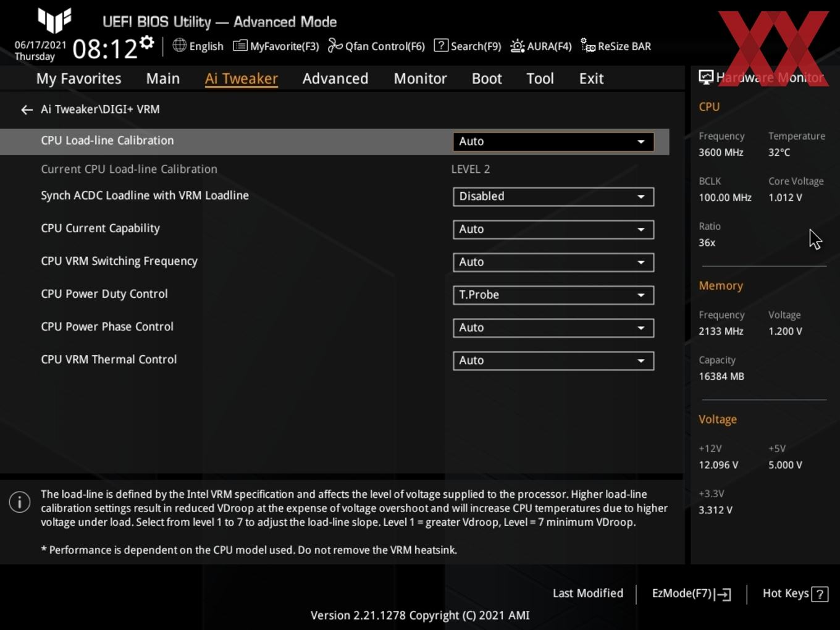The width and height of the screenshot is (840, 630).
Task: Click Synch ACDC Loadline with VRM Loadline label
Action: [145, 195]
